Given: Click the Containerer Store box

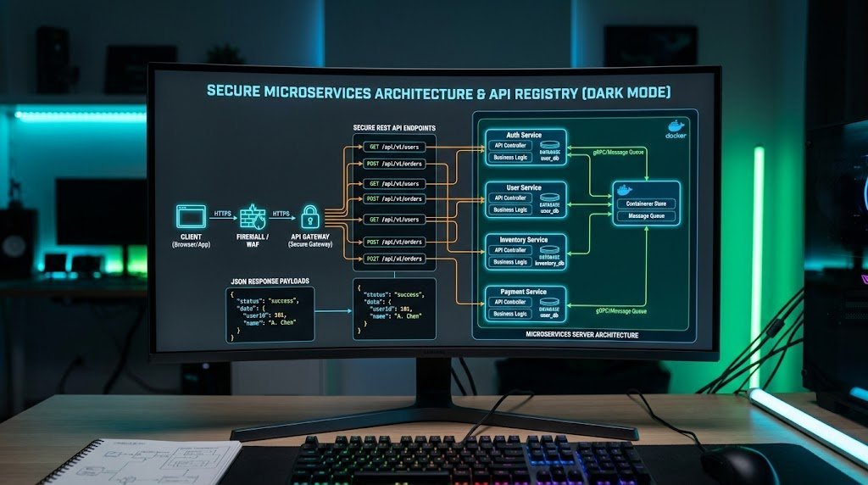Looking at the screenshot, I should (x=646, y=203).
